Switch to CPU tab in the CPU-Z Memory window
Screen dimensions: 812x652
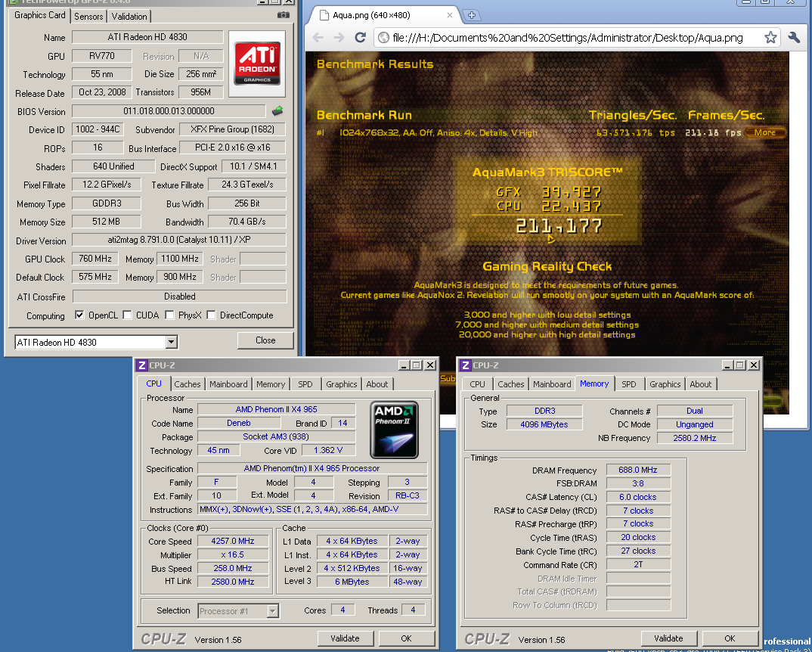coord(477,384)
